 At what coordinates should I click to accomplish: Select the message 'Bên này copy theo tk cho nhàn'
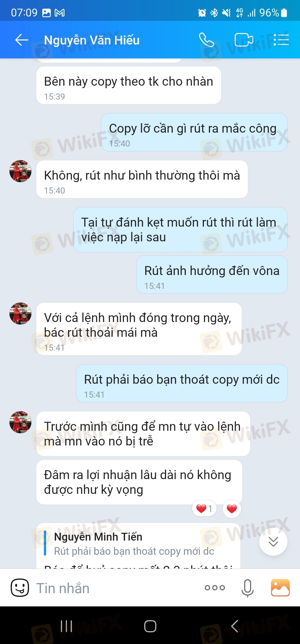(129, 85)
